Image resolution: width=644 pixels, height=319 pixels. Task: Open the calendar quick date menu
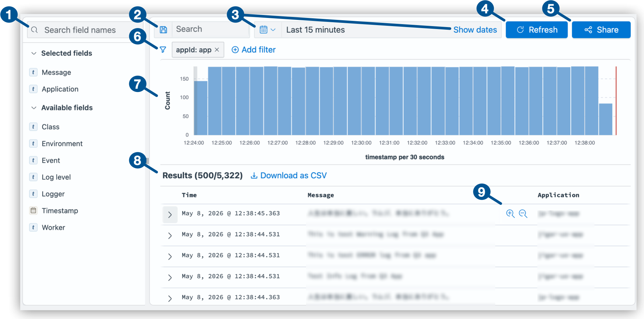coord(268,30)
